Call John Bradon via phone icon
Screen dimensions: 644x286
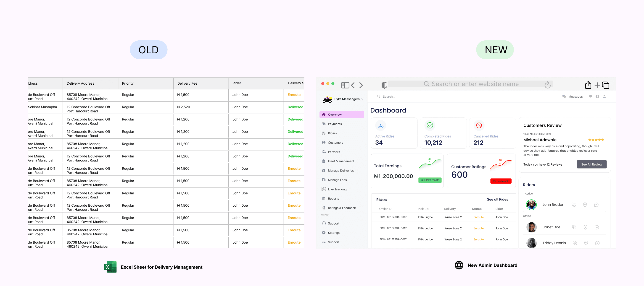574,205
